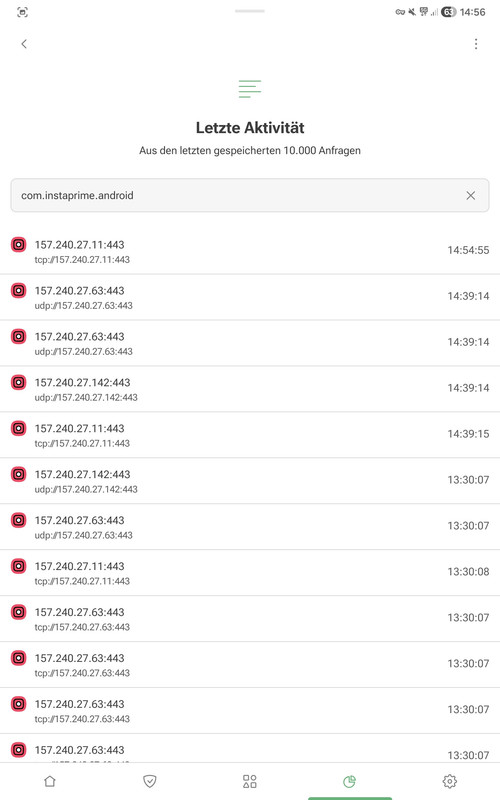
Task: Tap the battery indicator in status bar
Action: tap(448, 12)
